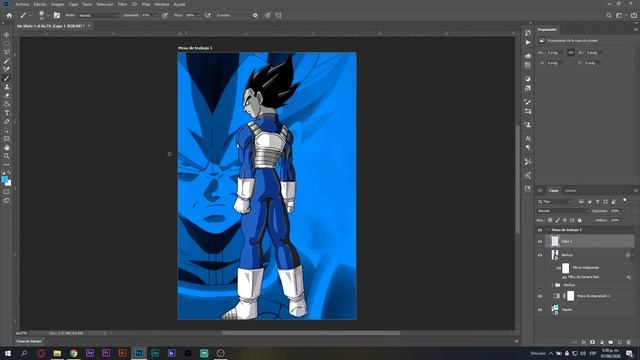Open the search icon at top right

click(609, 15)
